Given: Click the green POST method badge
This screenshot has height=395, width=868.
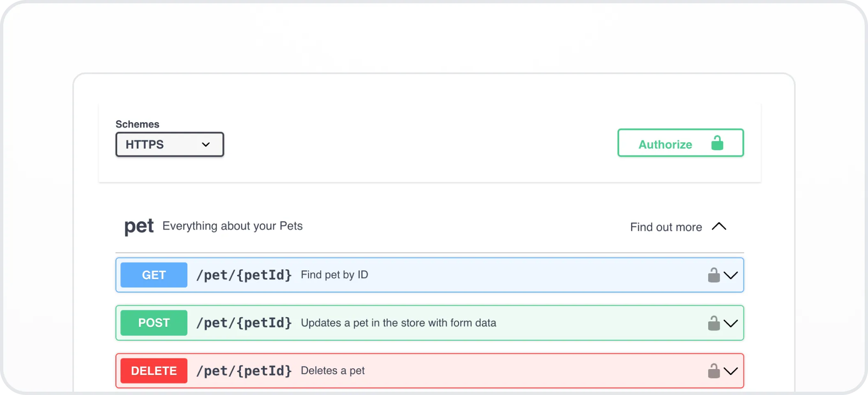Looking at the screenshot, I should coord(154,323).
